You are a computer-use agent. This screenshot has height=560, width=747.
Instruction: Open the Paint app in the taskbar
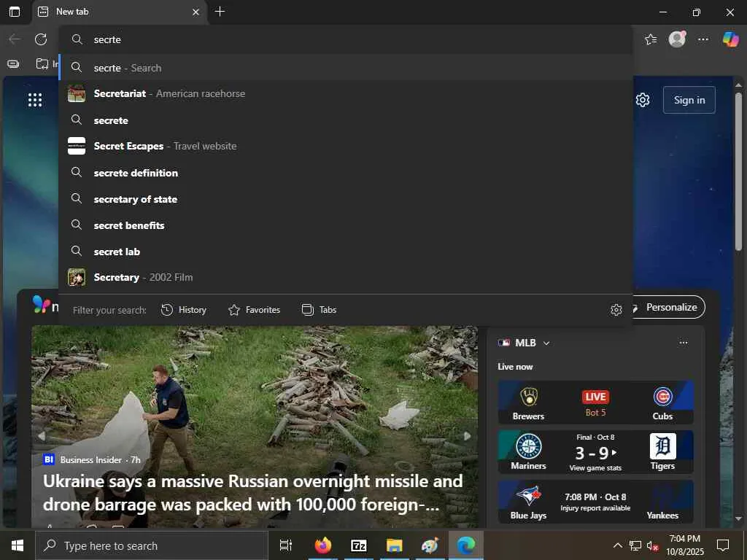(x=430, y=545)
